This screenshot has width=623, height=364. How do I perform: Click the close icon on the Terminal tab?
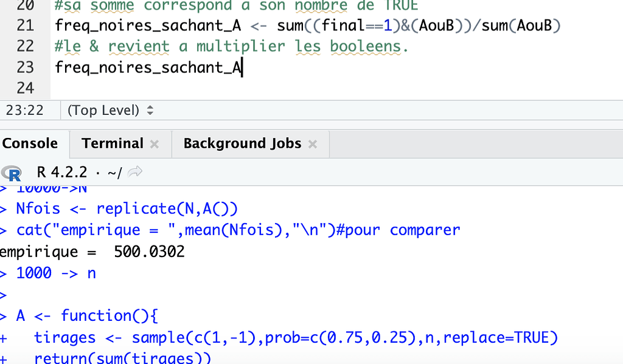[154, 144]
